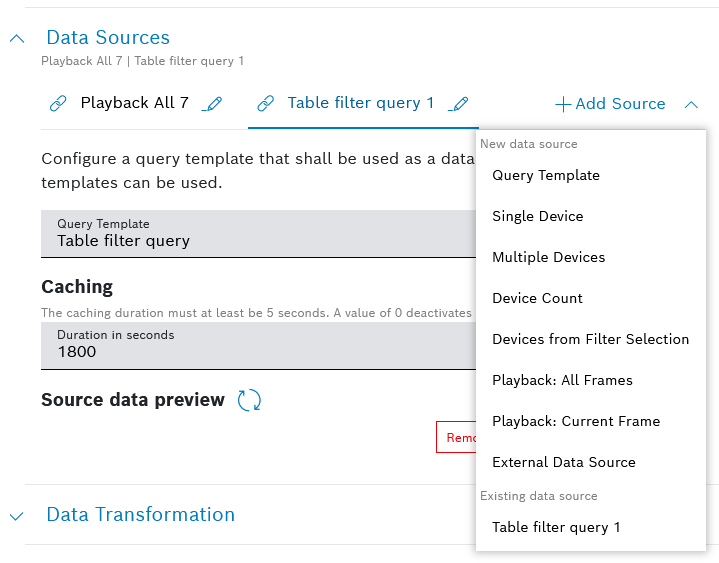The image size is (719, 563).
Task: Click the link icon beside Playback All 7
Action: (58, 103)
